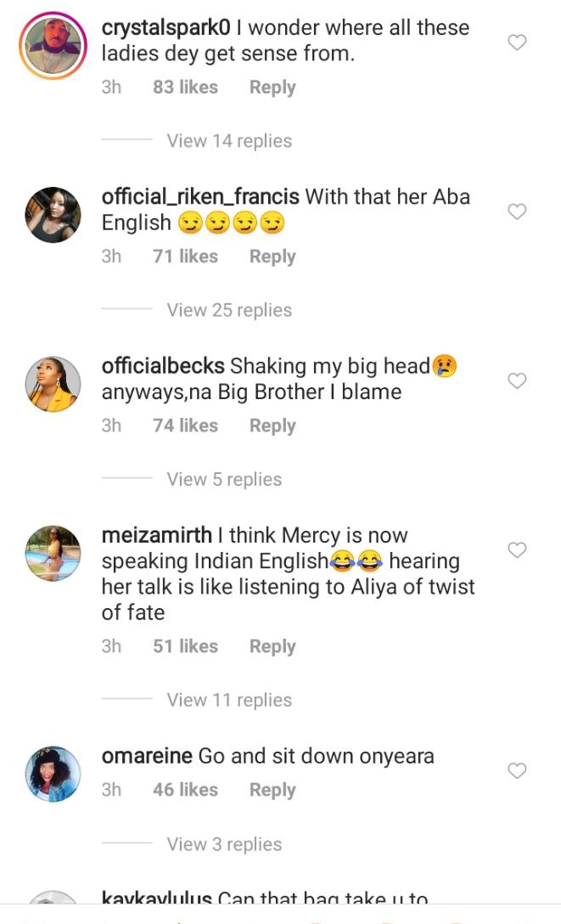The height and width of the screenshot is (924, 561).
Task: Reply to meizamirth's comment
Action: [272, 646]
